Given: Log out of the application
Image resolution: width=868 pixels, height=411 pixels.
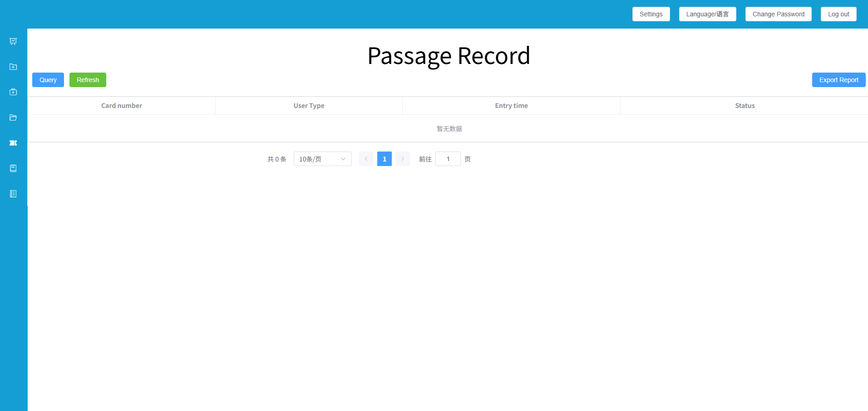Looking at the screenshot, I should [x=838, y=14].
